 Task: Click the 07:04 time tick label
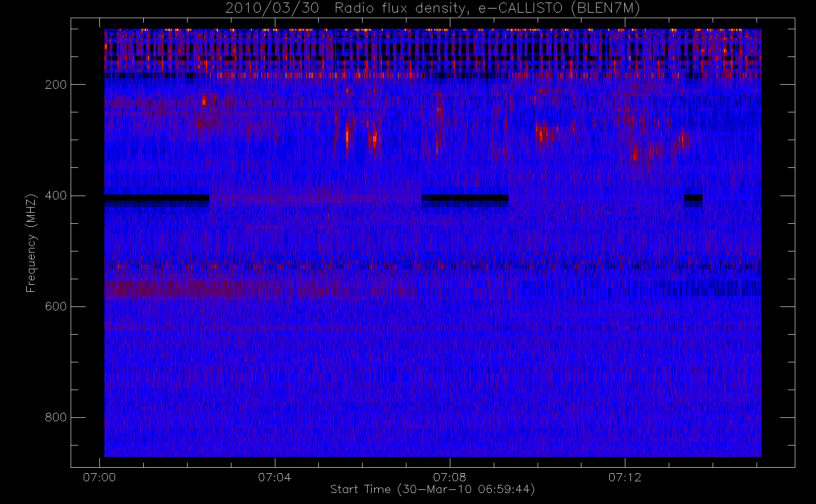pyautogui.click(x=274, y=477)
